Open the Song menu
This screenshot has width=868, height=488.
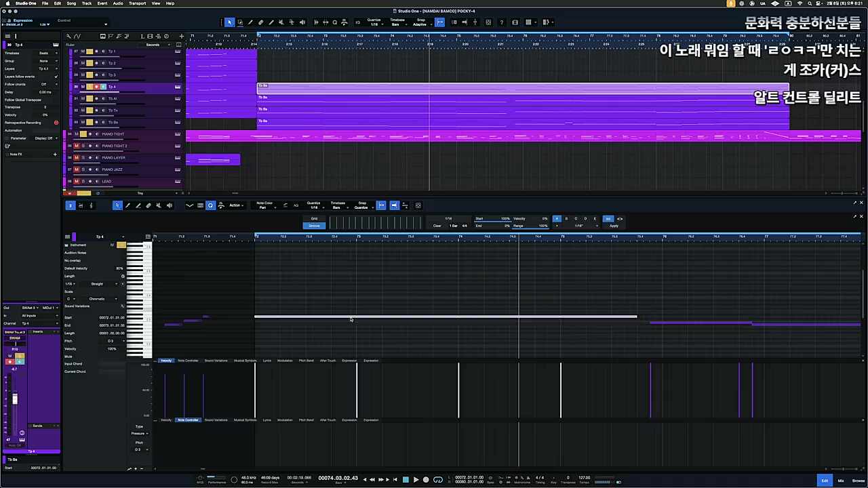71,3
